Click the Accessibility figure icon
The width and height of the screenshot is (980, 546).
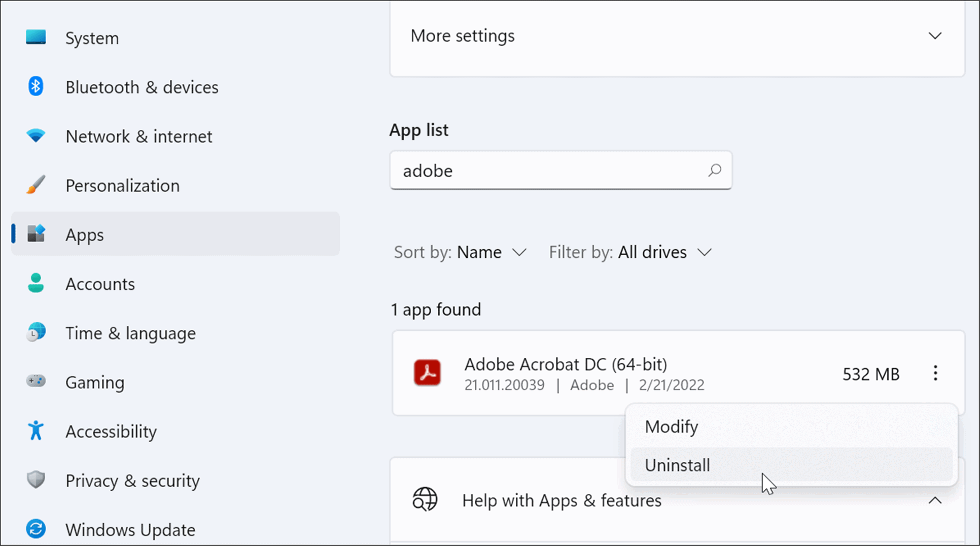pyautogui.click(x=36, y=431)
